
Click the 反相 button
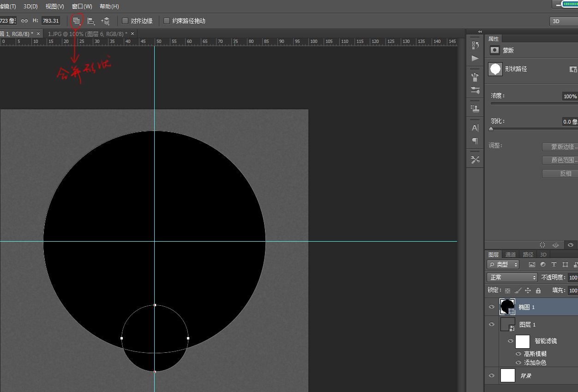pyautogui.click(x=560, y=173)
